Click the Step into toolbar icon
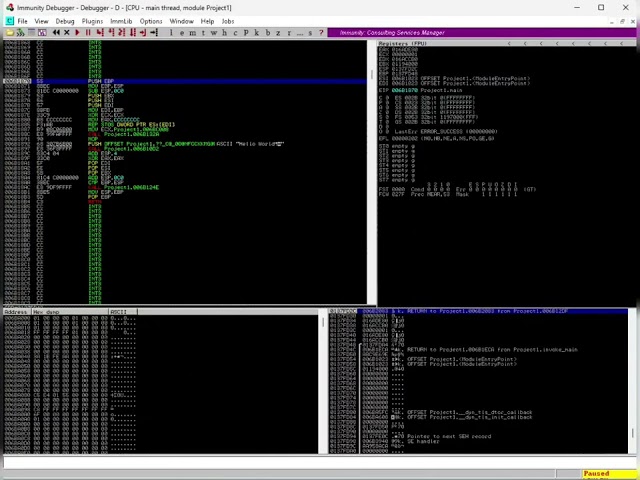Screen dimensions: 640x480 [x=100, y=33]
